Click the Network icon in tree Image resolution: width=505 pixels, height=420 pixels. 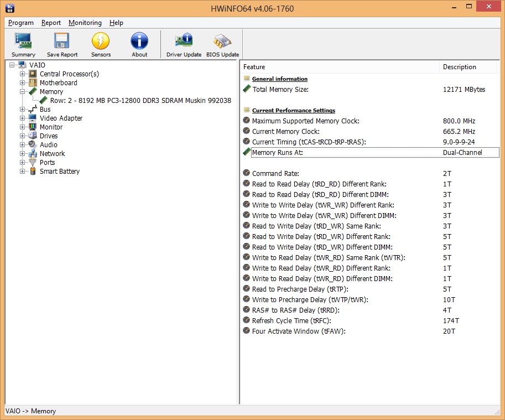pos(33,153)
